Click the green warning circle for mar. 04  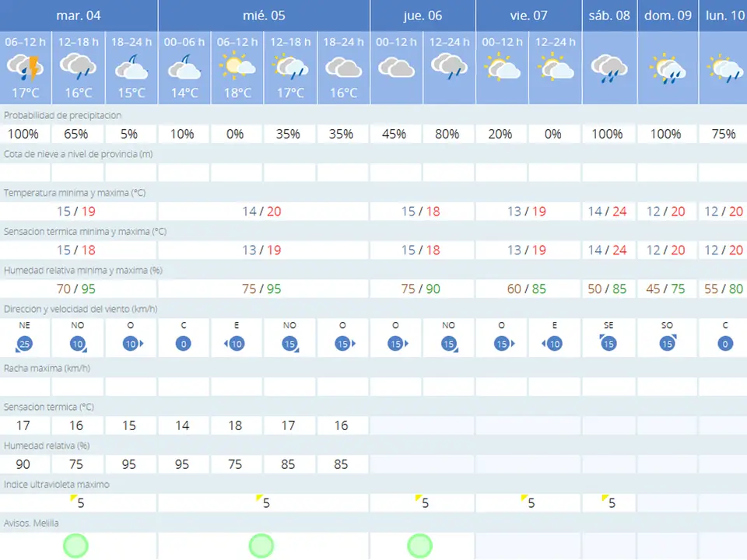75,546
